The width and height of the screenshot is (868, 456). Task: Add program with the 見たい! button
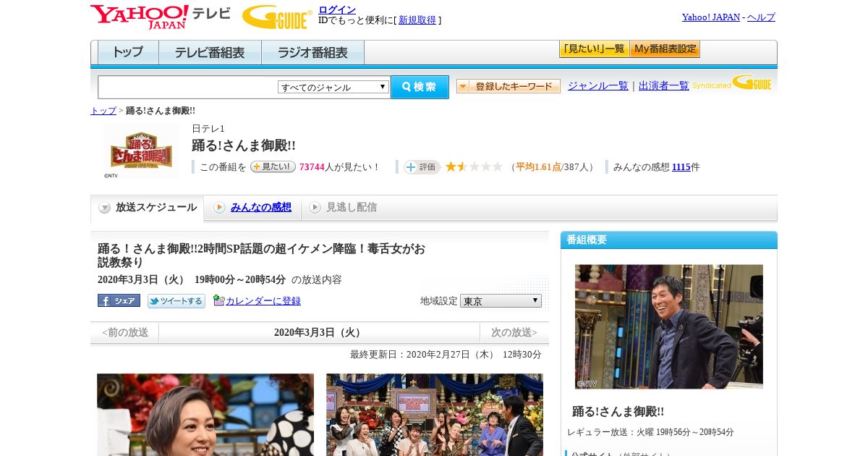tap(273, 166)
